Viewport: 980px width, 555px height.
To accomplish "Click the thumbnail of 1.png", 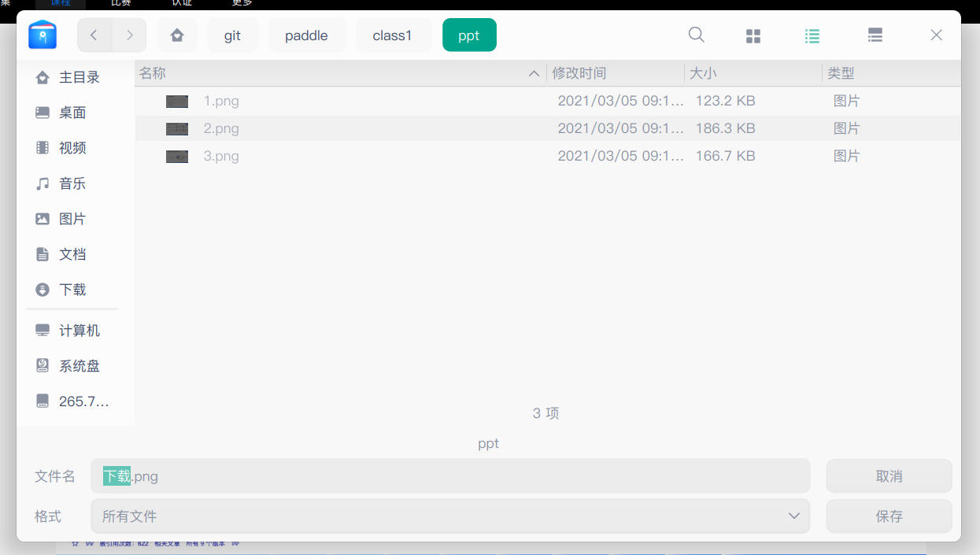I will (x=177, y=102).
